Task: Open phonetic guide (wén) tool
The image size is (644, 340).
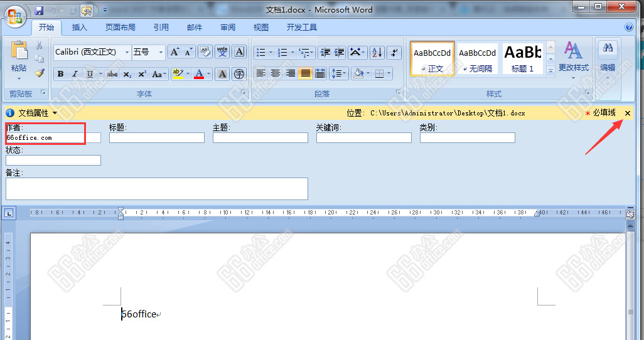Action: (222, 52)
